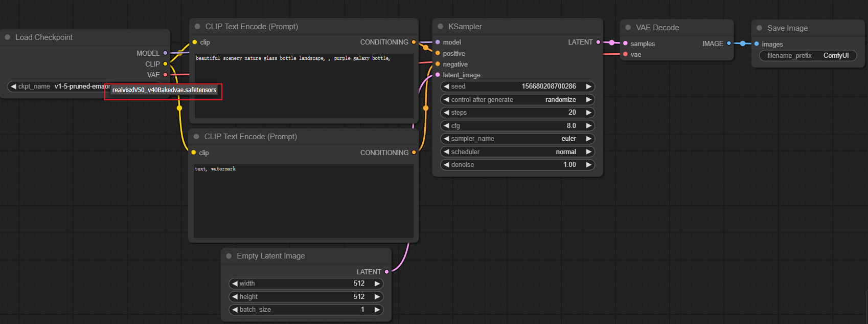Click the negative prompt text, watermark box
The image size is (868, 324).
click(x=303, y=201)
